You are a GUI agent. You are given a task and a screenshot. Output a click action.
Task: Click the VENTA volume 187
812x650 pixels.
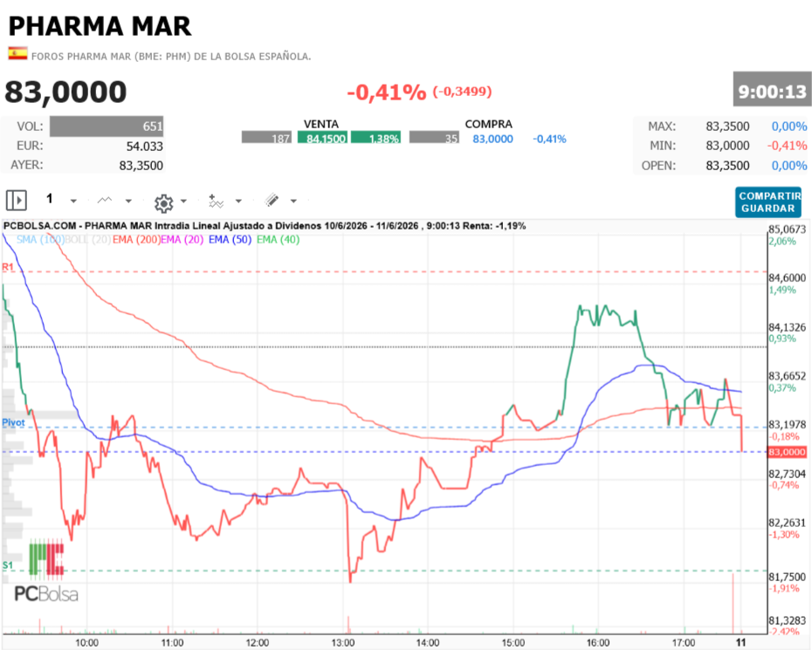pos(266,138)
